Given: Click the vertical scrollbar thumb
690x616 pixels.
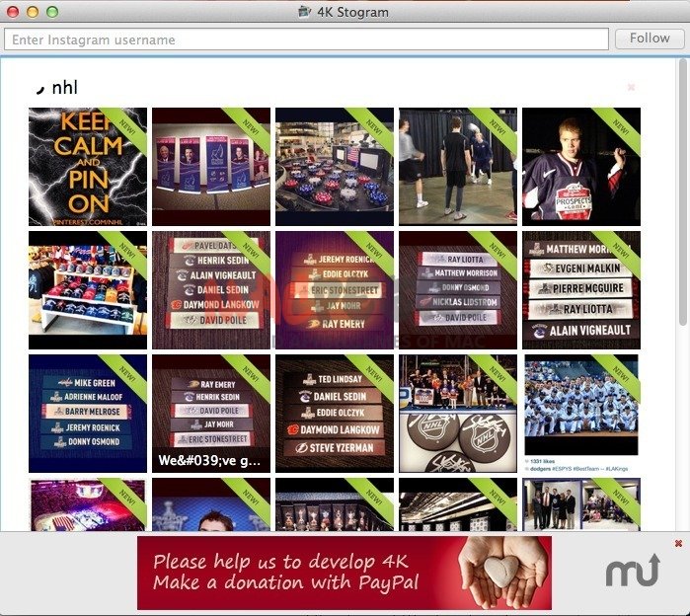Looking at the screenshot, I should coord(683,192).
